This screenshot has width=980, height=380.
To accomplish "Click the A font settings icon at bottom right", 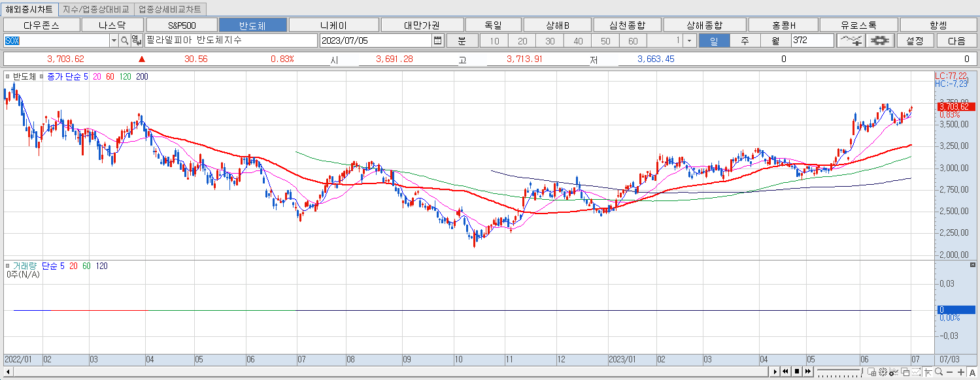I will pyautogui.click(x=973, y=373).
